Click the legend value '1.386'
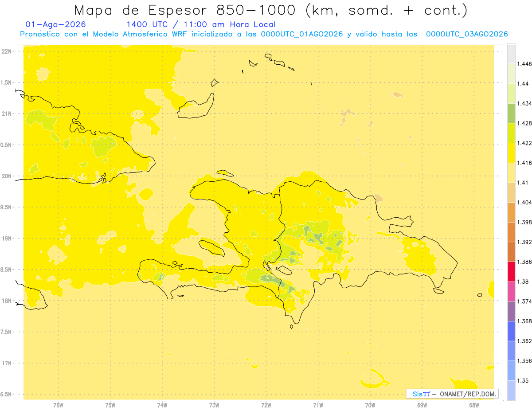Viewport: 532px width, 411px height. click(x=524, y=262)
